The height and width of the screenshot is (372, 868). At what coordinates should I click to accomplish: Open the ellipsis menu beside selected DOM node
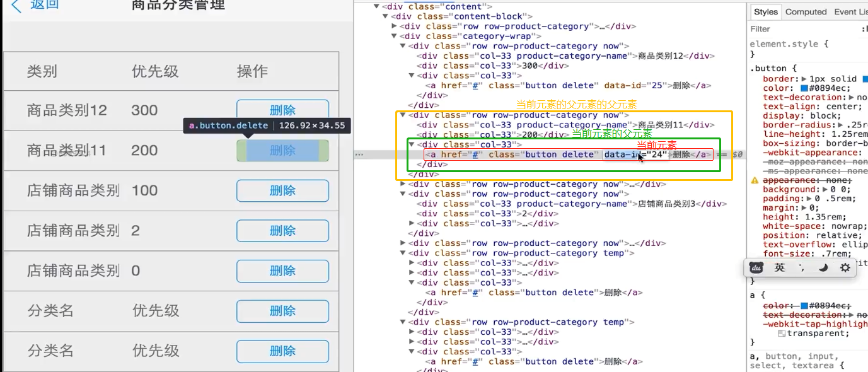[x=359, y=154]
